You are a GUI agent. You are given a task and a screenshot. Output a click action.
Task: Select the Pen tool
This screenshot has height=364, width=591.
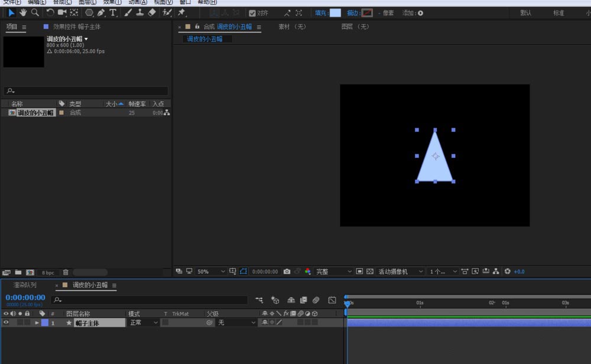(x=101, y=12)
